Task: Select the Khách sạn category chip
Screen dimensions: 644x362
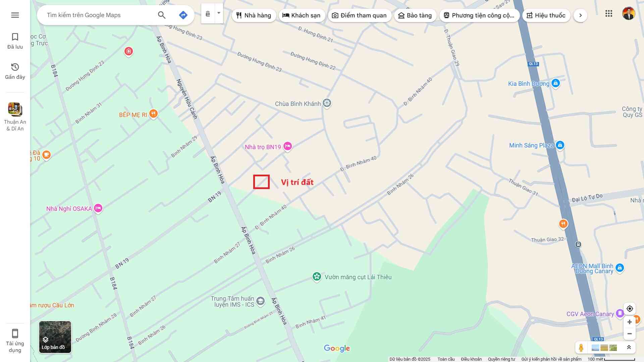Action: (302, 15)
